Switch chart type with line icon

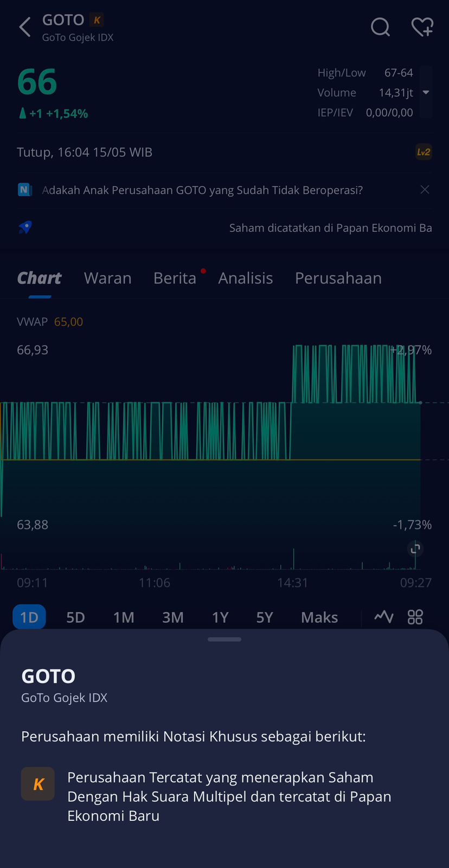(384, 617)
